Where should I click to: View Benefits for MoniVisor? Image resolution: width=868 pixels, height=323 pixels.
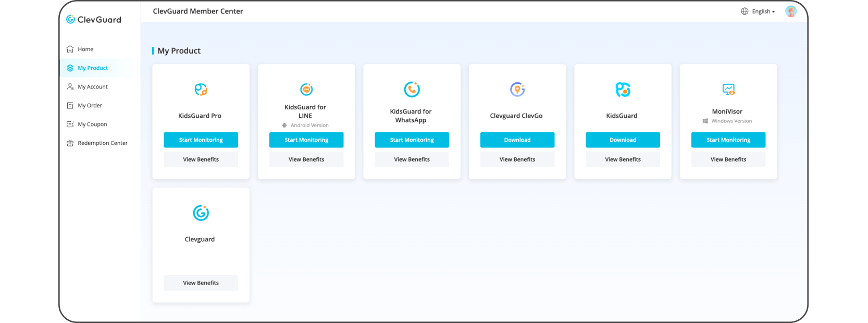728,159
